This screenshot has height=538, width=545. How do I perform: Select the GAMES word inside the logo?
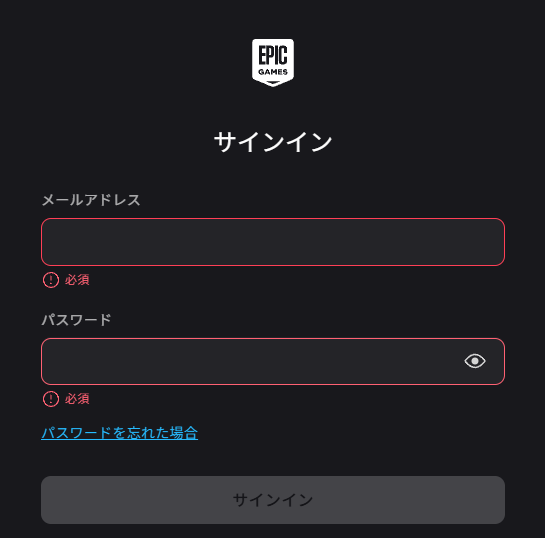(x=273, y=72)
